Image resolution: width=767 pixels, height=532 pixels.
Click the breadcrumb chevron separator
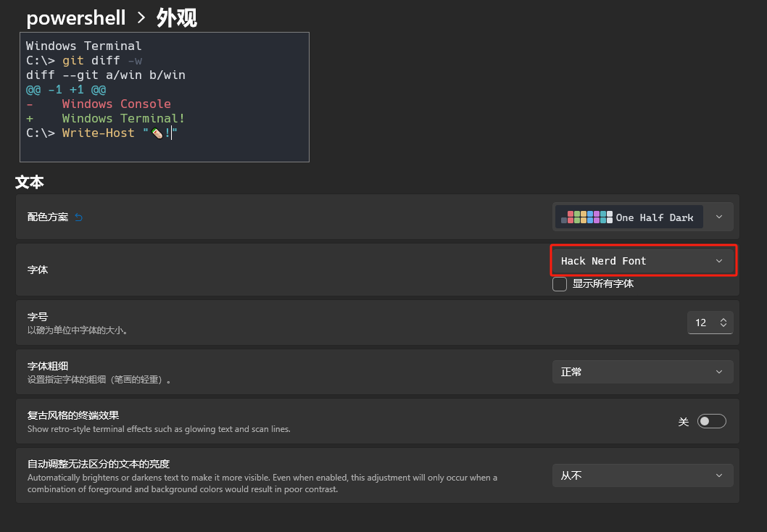pos(141,18)
